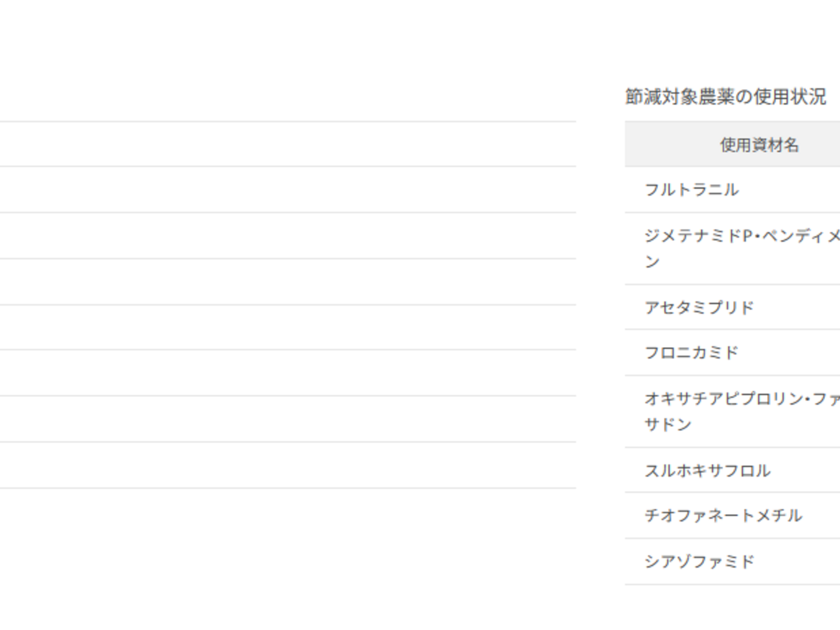
Task: Select the スルホキサフロル row
Action: tap(708, 470)
